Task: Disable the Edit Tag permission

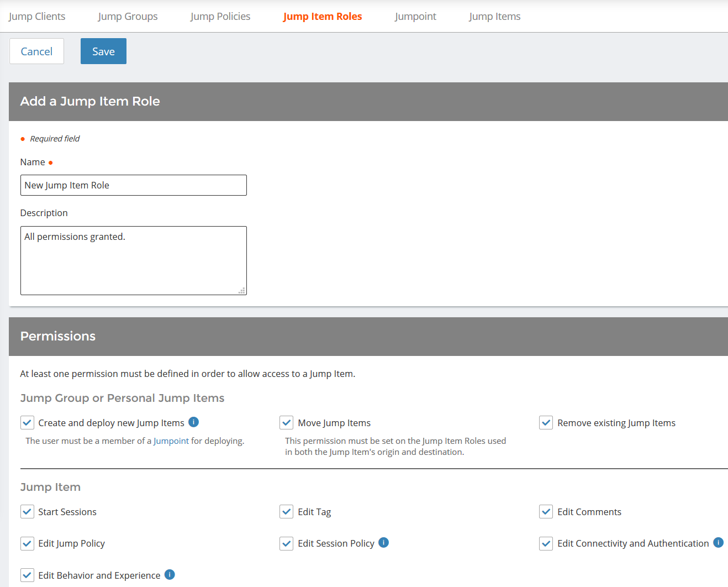Action: coord(286,511)
